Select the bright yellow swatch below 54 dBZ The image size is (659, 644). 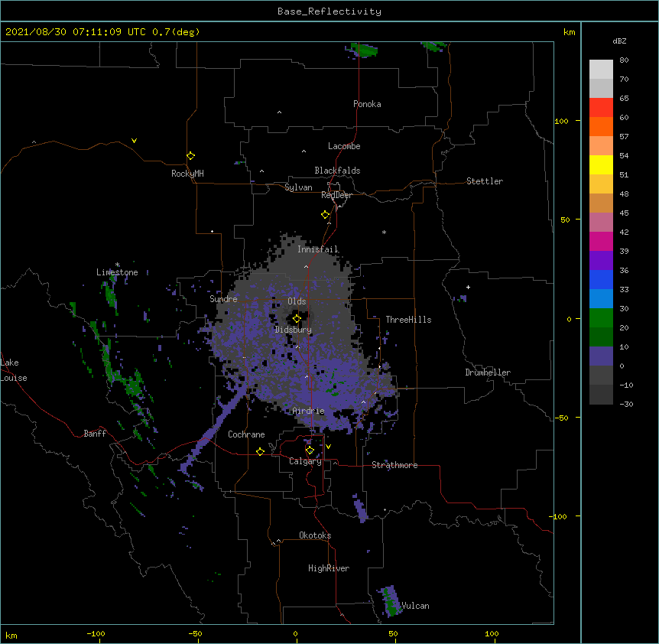click(x=601, y=164)
